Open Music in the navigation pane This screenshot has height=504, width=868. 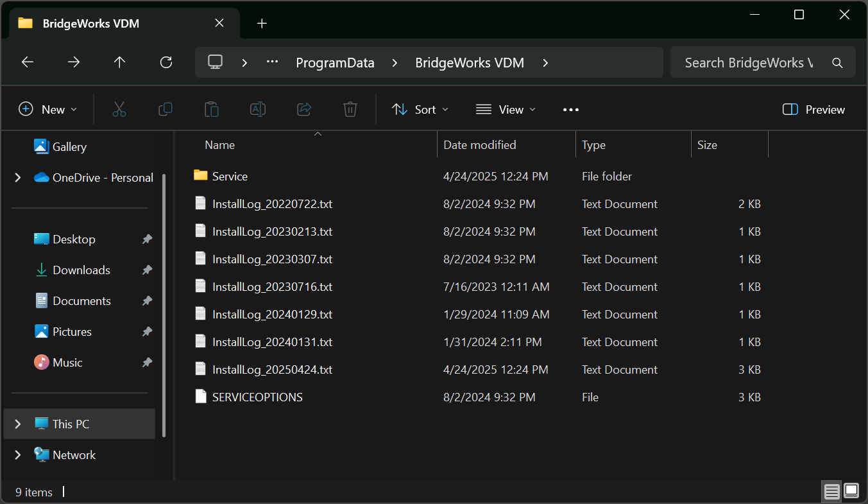pos(67,363)
